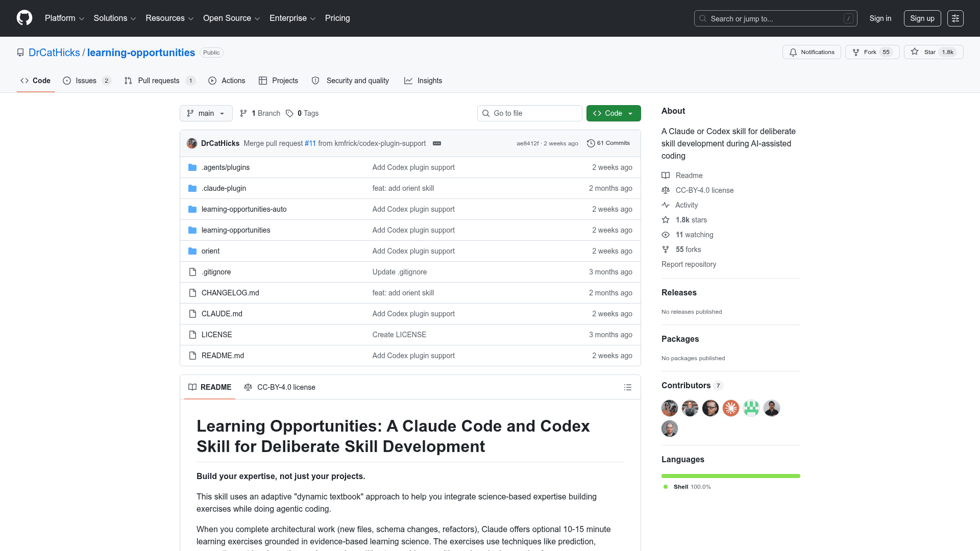The width and height of the screenshot is (980, 551).
Task: Click Sign in
Action: point(880,18)
